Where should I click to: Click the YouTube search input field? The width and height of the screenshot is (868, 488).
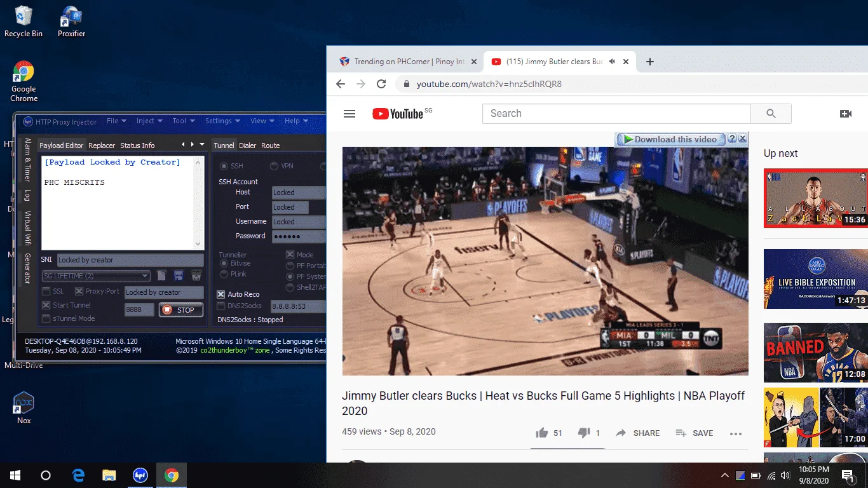coord(616,114)
